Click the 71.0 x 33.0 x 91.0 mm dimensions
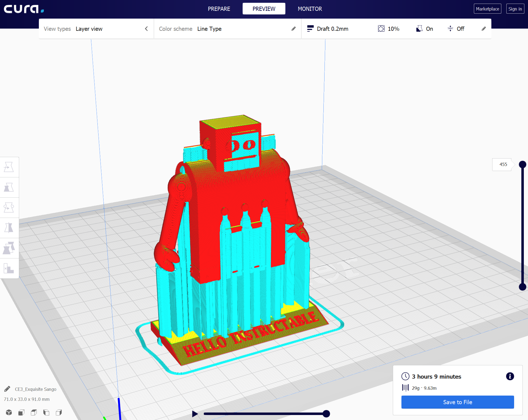Screen dimensions: 528x420 pos(27,399)
